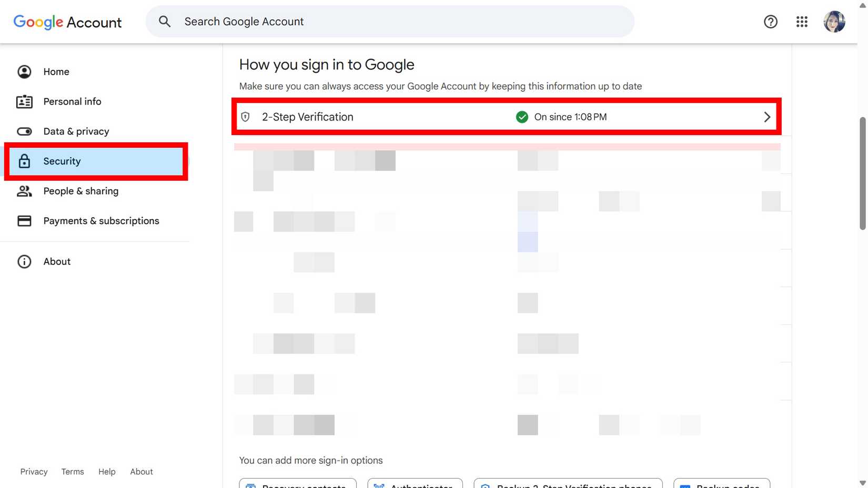Click the help question mark icon
The height and width of the screenshot is (488, 868).
(771, 22)
